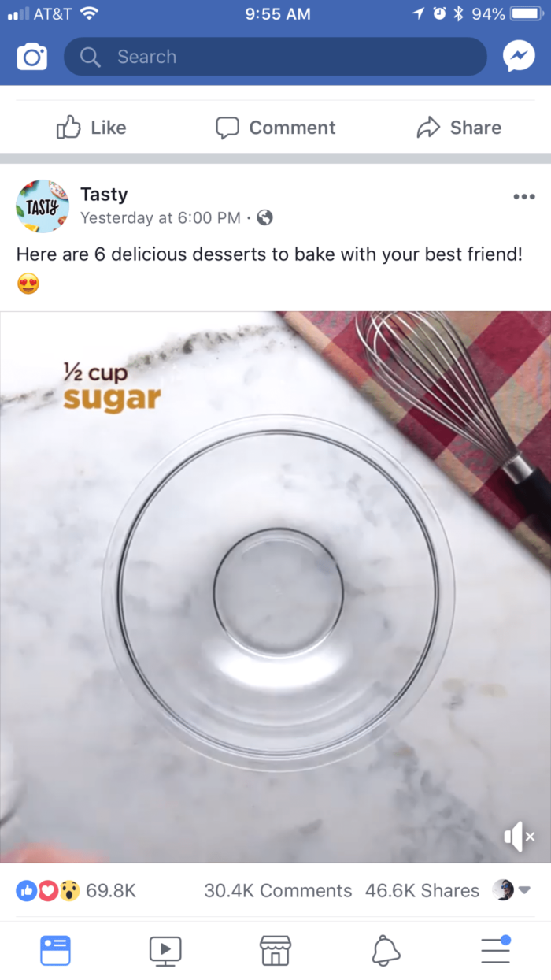The width and height of the screenshot is (551, 980).
Task: Share the previous post
Action: click(459, 128)
